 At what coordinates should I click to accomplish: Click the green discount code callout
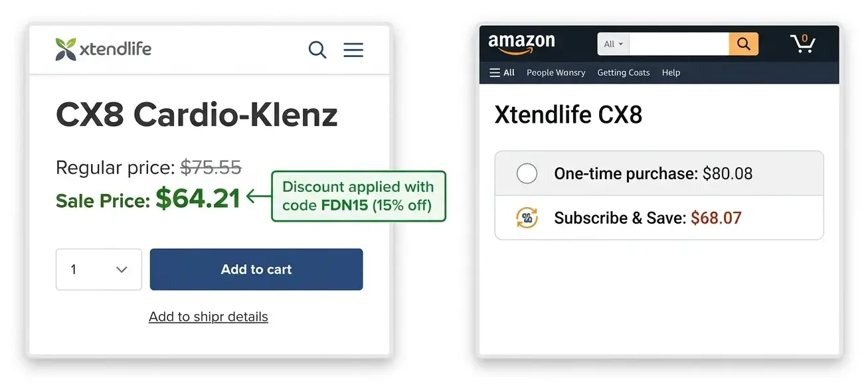pos(359,196)
